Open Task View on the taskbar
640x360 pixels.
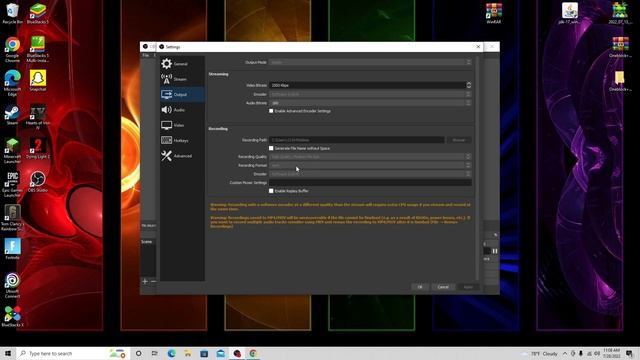154,353
